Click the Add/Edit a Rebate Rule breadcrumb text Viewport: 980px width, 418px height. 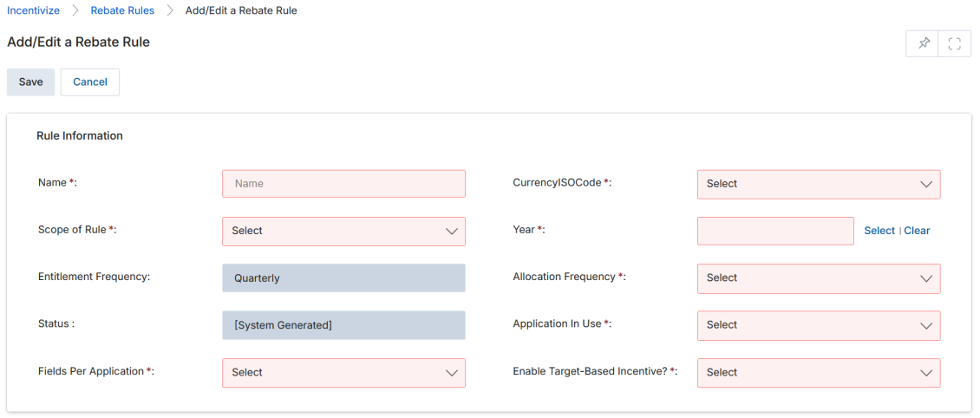(241, 10)
